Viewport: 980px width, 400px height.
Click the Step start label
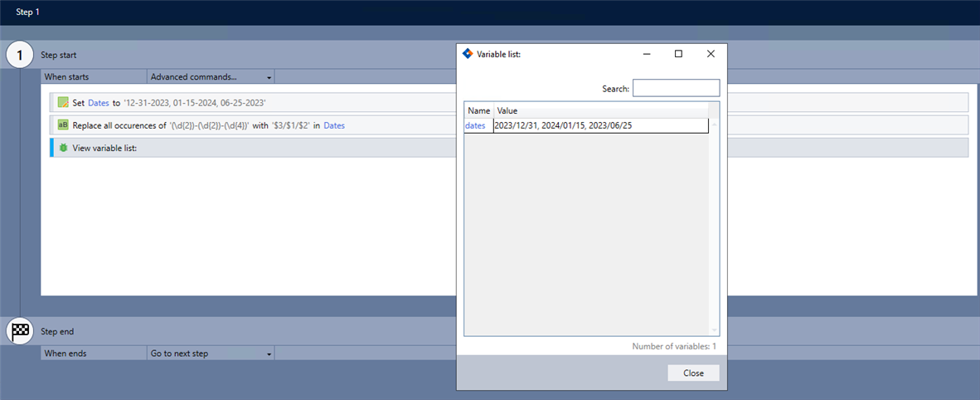coord(59,55)
